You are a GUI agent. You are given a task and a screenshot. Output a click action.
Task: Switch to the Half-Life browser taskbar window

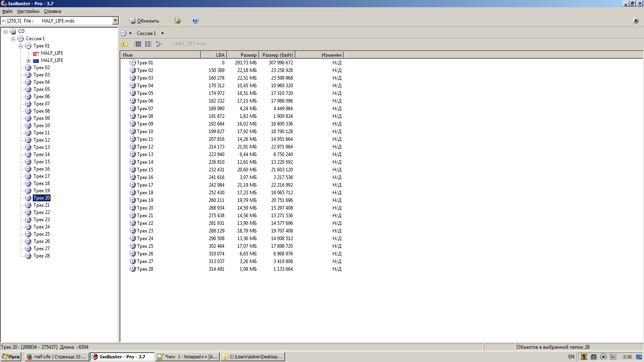click(x=57, y=357)
